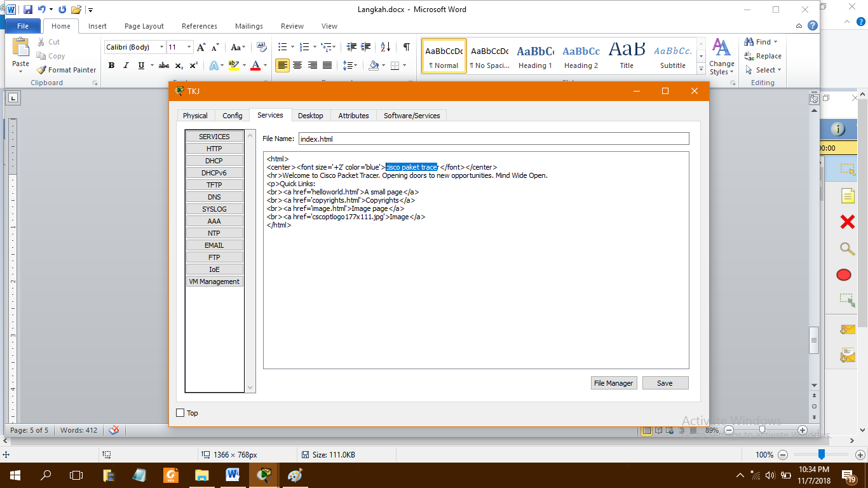Open the Find dropdown arrow

point(775,42)
